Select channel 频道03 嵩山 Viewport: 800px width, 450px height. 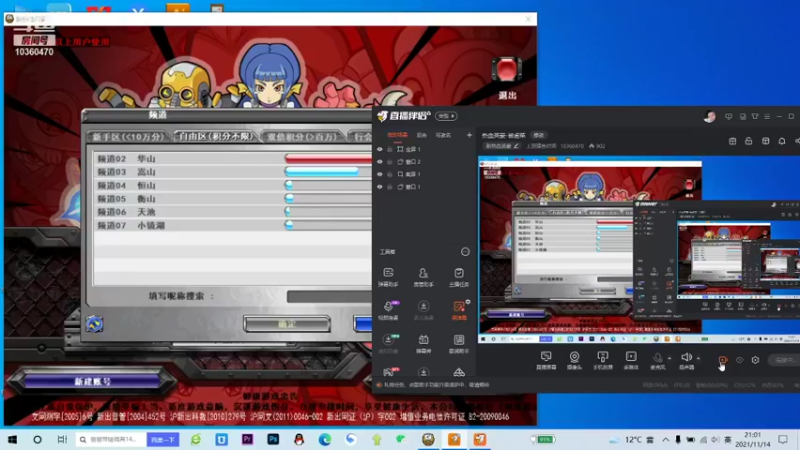tap(233, 172)
